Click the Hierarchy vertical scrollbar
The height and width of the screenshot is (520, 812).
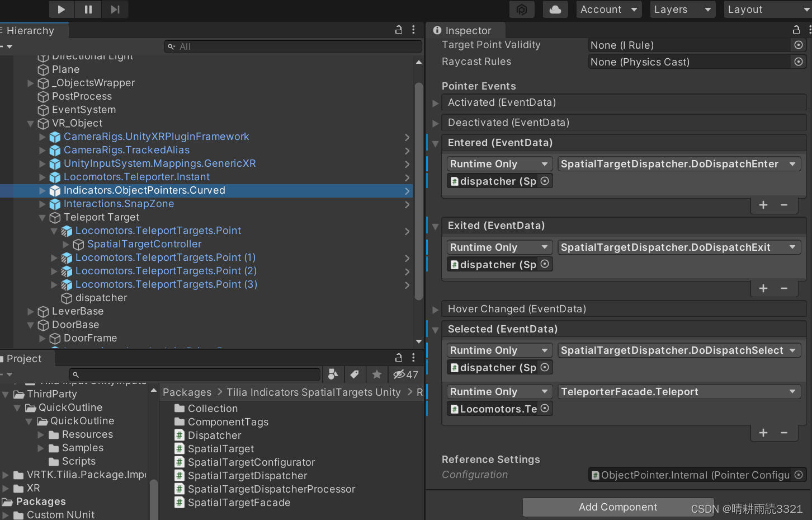419,191
